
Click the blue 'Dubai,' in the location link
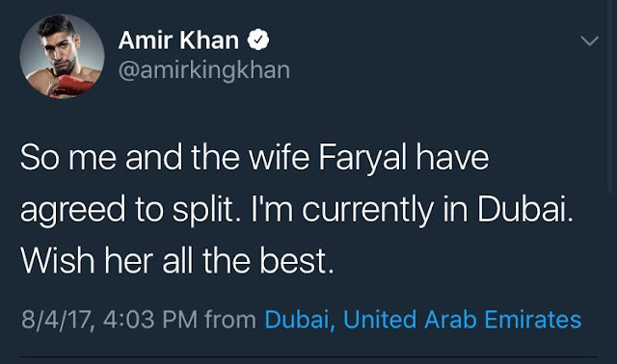300,320
